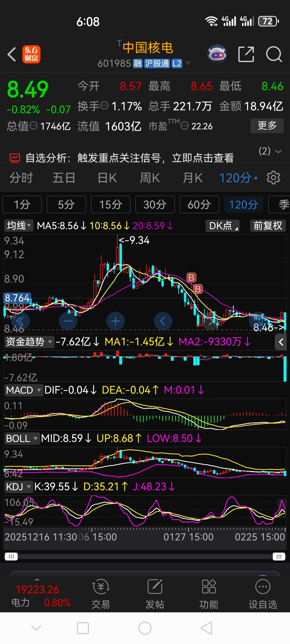
Task: Tap info icon beside 总值
Action: [x=34, y=125]
